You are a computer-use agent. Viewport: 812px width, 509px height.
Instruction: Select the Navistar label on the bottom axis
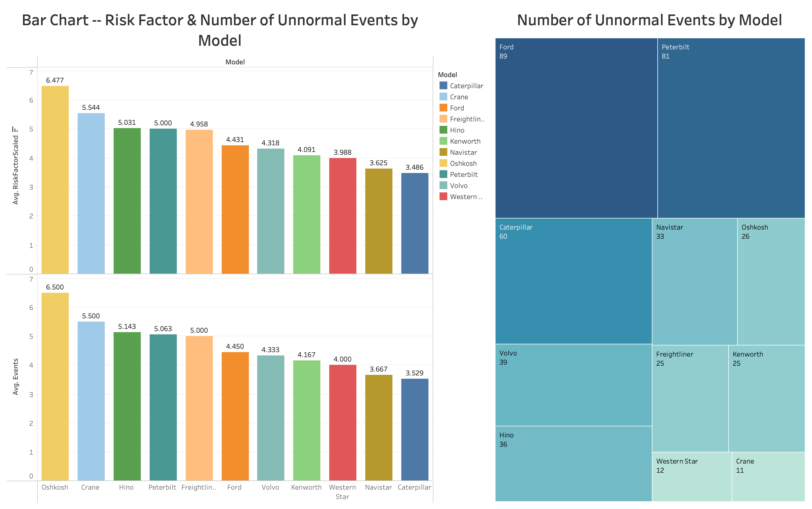pyautogui.click(x=378, y=487)
